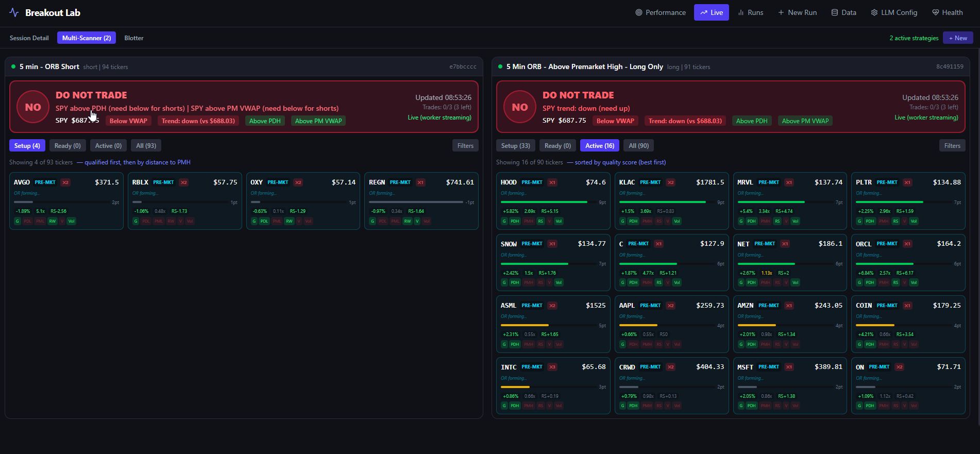Viewport: 980px width, 454px height.
Task: Show All (90) tickers in Long Only panel
Action: tap(639, 146)
